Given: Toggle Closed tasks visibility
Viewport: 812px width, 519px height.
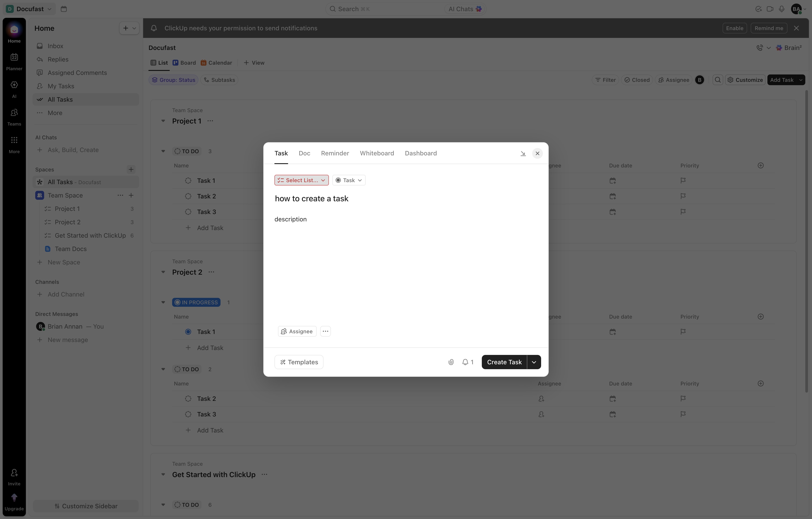Looking at the screenshot, I should coord(637,80).
